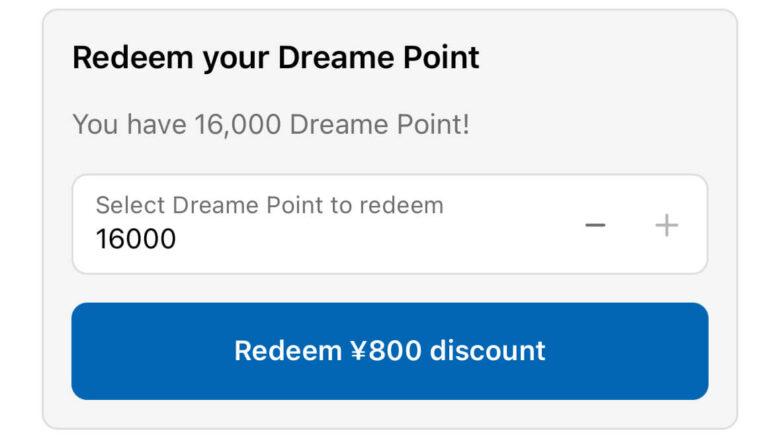
Task: Click the plus icon to increase points
Action: pos(666,225)
